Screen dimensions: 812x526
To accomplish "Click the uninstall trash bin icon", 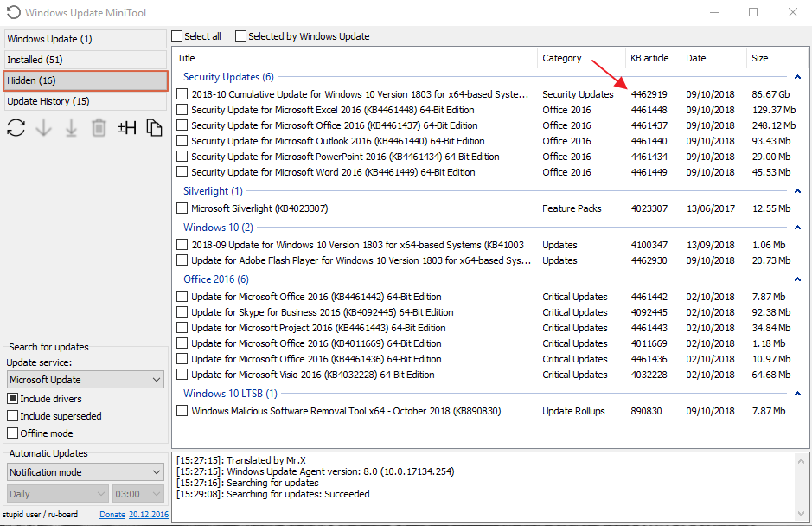I will tap(99, 127).
